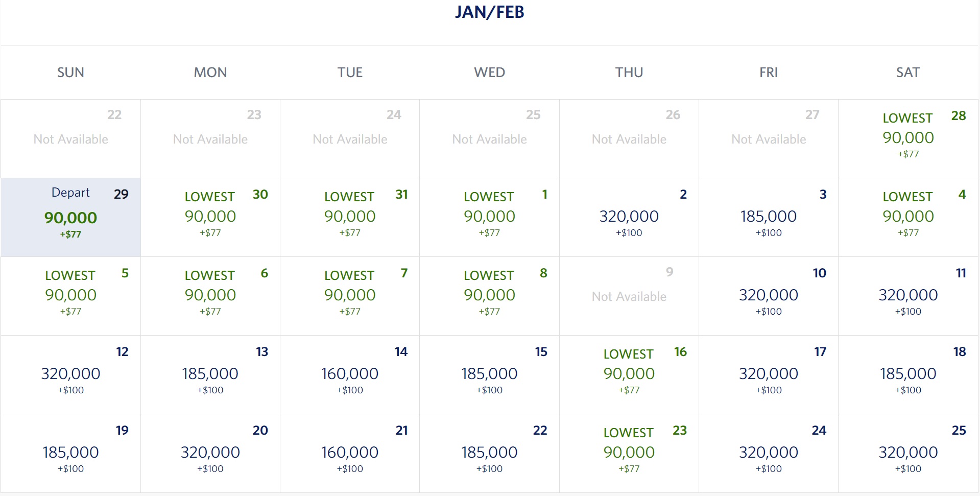Pick Sunday 5 lowest 90,000
This screenshot has height=496, width=980.
70,296
